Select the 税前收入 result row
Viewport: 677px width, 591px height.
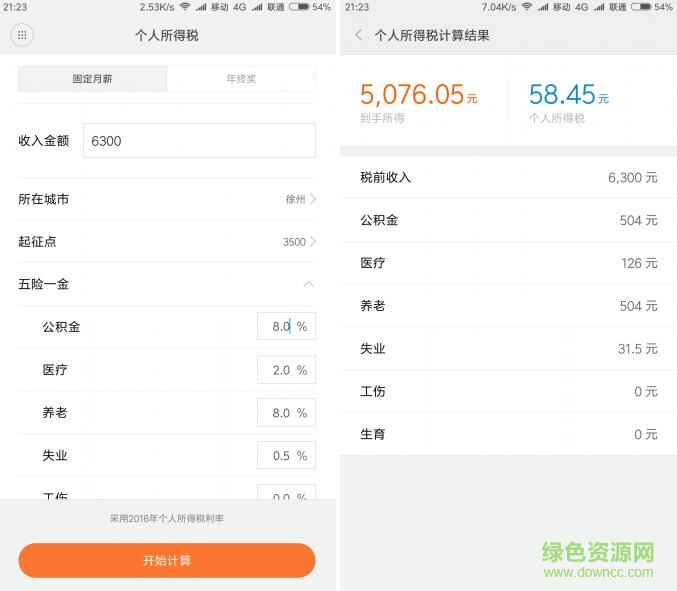point(508,177)
